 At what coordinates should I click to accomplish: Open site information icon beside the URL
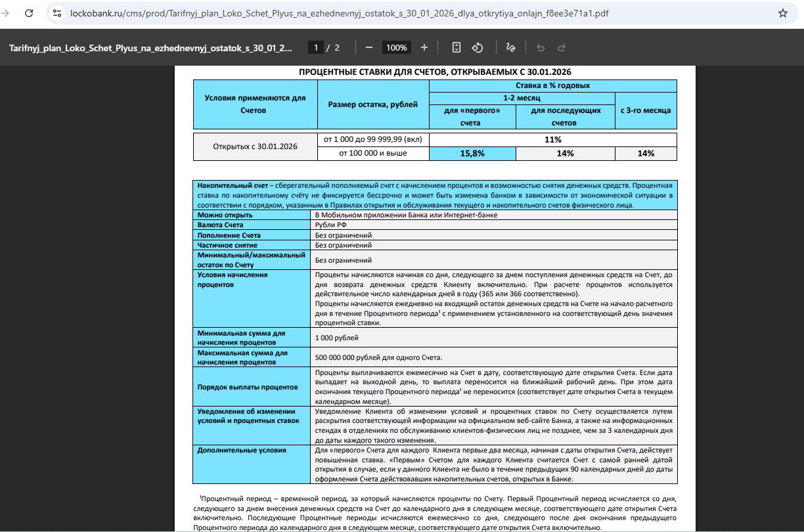click(x=58, y=13)
